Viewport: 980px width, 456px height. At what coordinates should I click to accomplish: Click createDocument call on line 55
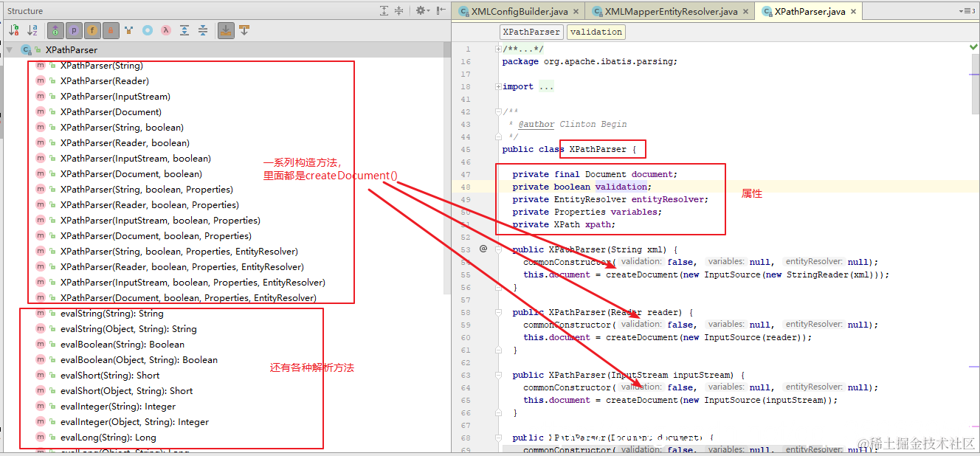pos(641,274)
